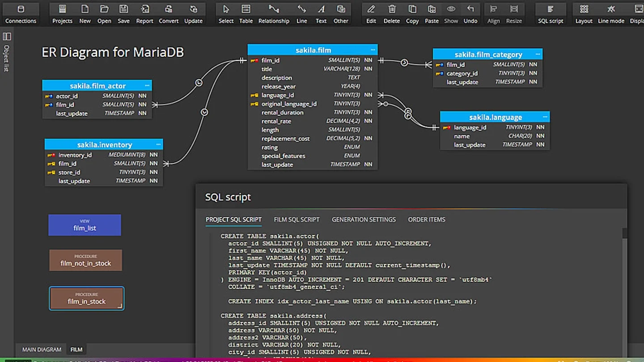644x362 pixels.
Task: Open the SQL script toolbar button
Action: click(551, 14)
